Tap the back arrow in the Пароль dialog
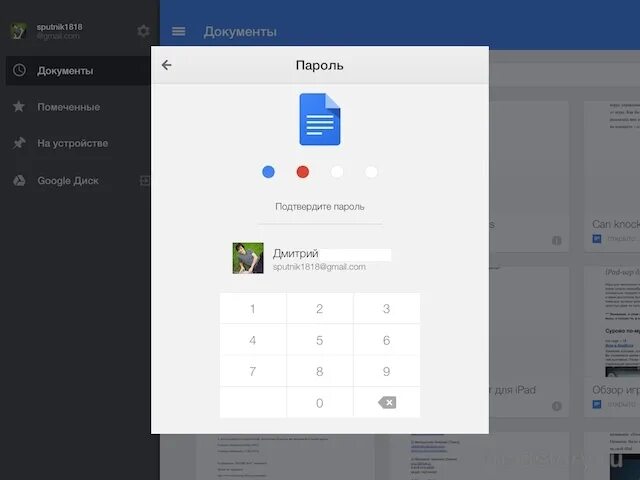Image resolution: width=640 pixels, height=480 pixels. pyautogui.click(x=167, y=65)
